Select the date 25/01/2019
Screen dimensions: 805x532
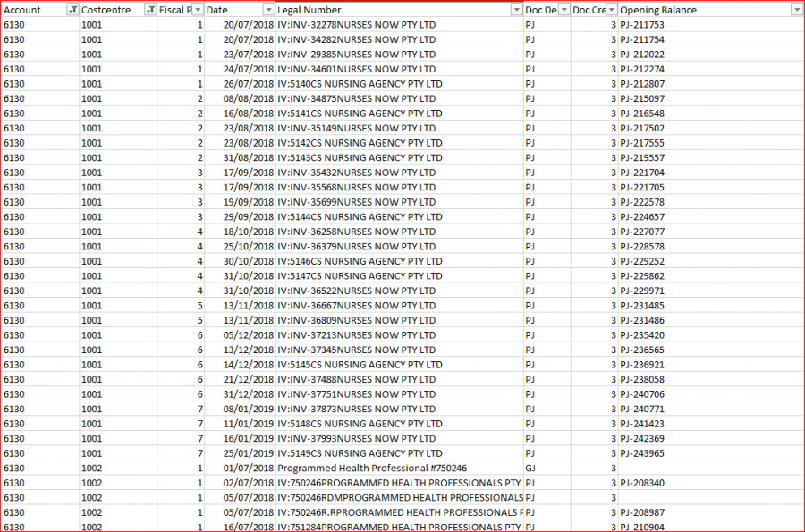240,453
